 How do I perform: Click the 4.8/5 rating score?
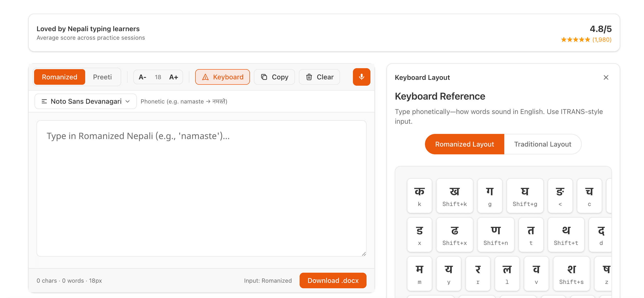[x=600, y=29]
